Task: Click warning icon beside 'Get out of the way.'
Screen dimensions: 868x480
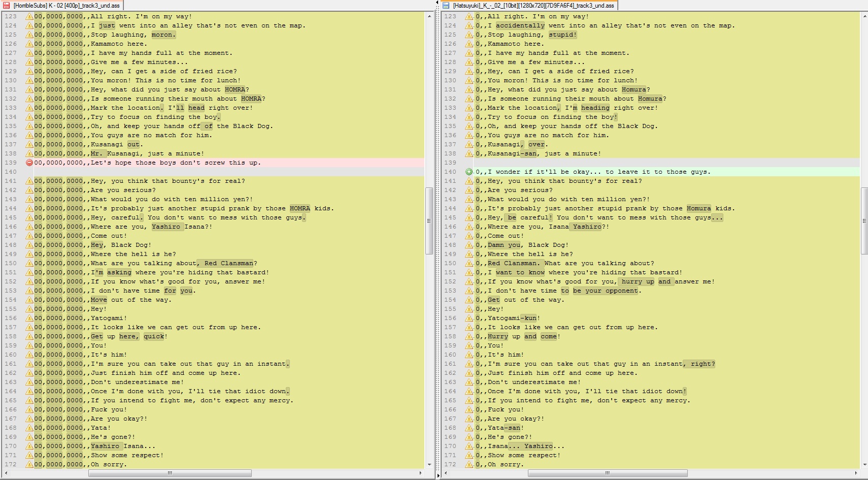Action: 470,300
